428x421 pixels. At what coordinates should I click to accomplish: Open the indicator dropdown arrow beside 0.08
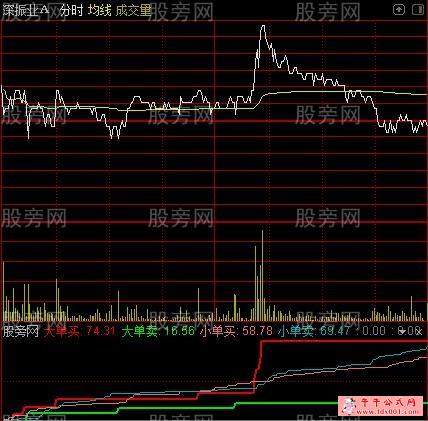402,331
